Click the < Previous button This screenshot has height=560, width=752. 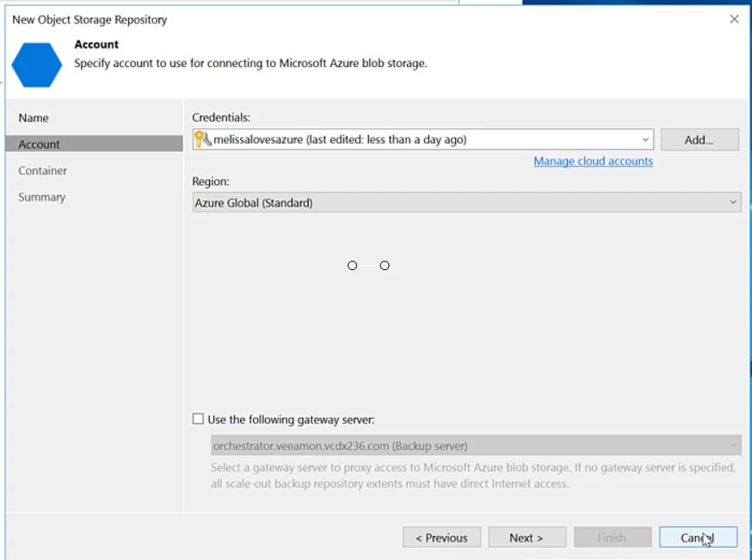point(441,538)
